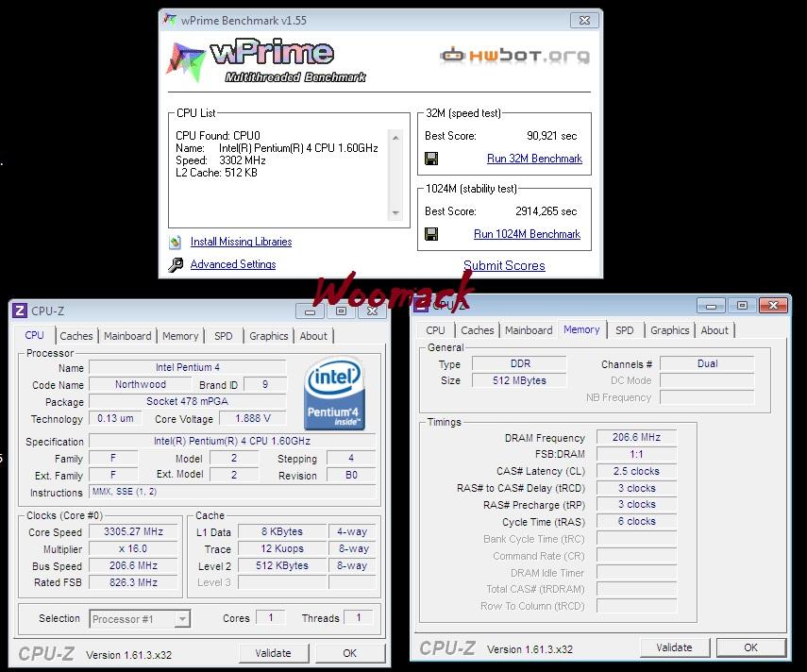Screen dimensions: 807x672
Task: Minimize the left CPU-Z window
Action: coord(310,311)
